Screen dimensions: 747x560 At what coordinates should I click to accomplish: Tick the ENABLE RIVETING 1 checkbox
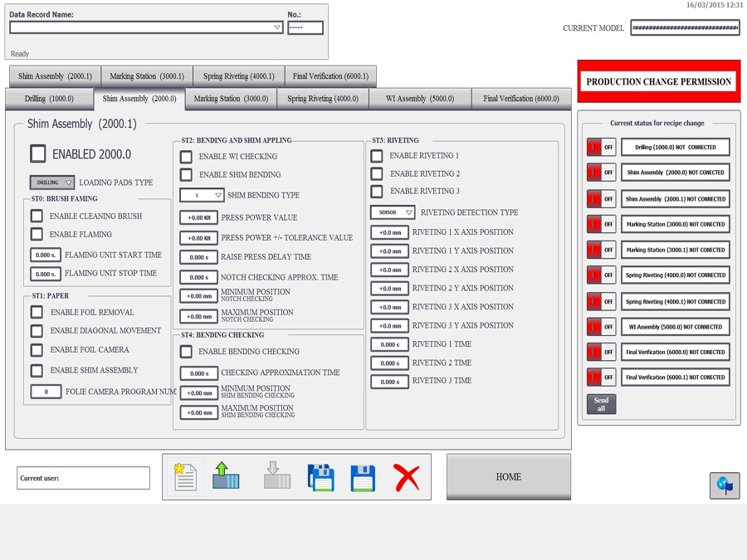coord(377,156)
